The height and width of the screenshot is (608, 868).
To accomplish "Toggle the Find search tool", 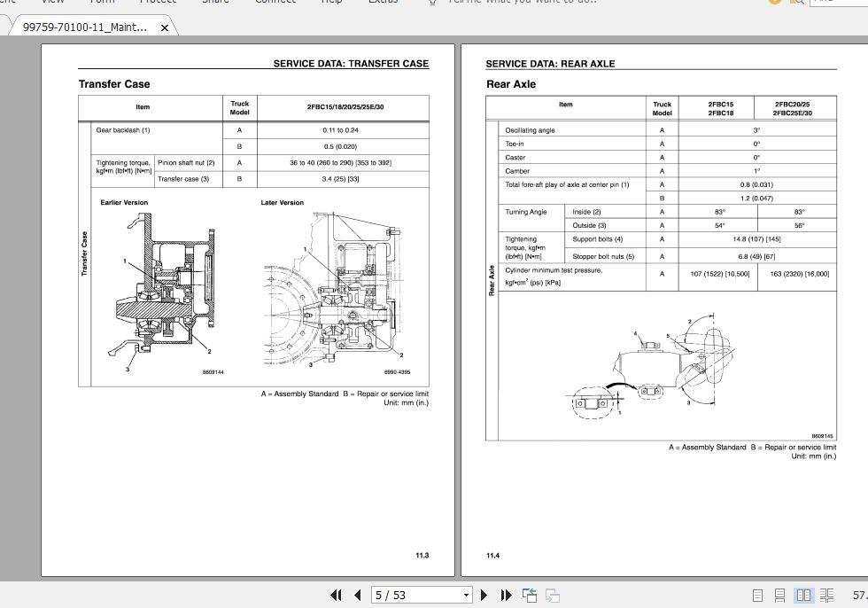I will 798,4.
